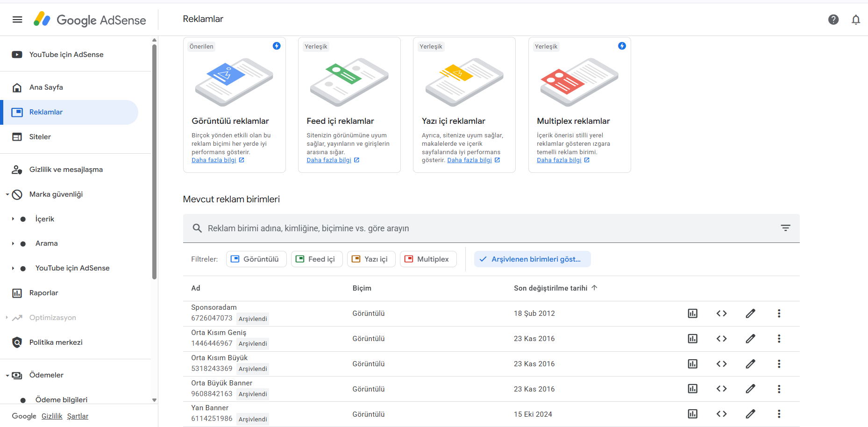
Task: Edit the Orta Kısım Geniş unit
Action: [x=750, y=339]
